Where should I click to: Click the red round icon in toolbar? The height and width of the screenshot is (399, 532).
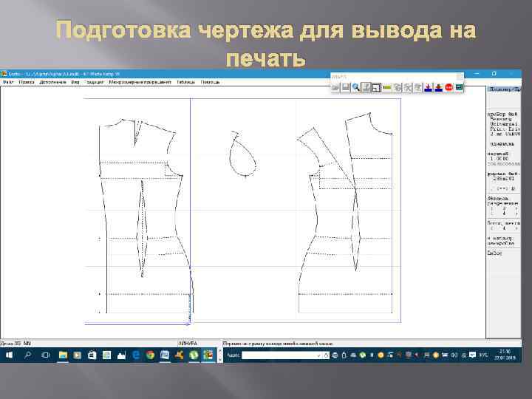[449, 87]
